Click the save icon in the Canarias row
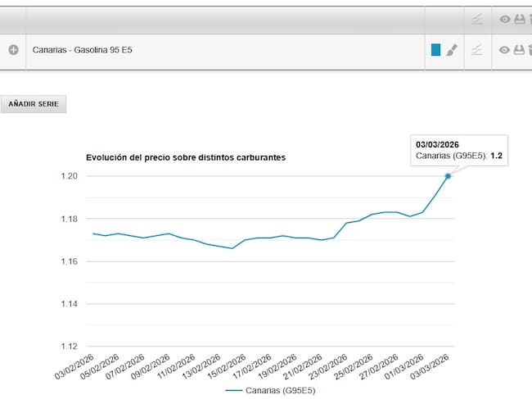The width and height of the screenshot is (532, 399). coord(518,50)
